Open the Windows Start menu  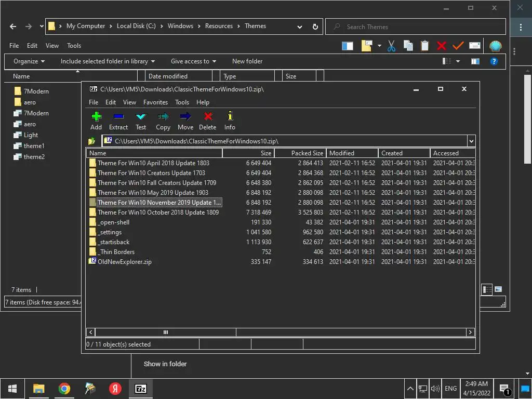pos(12,389)
